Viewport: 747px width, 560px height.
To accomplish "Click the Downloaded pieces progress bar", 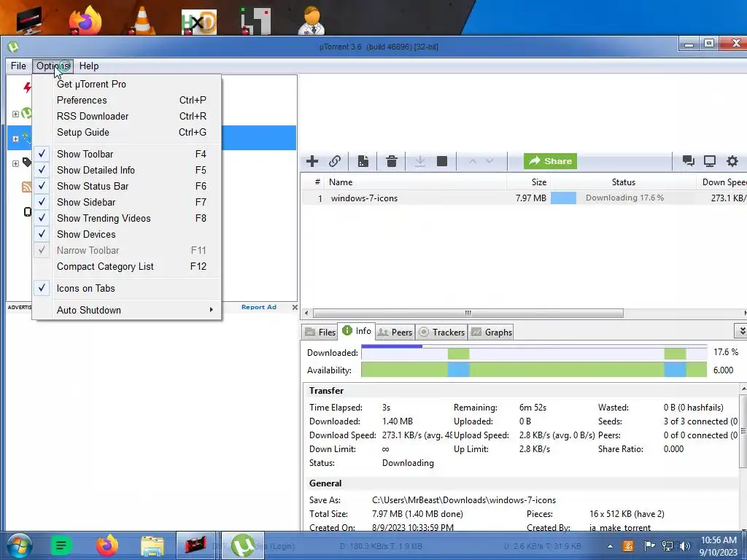I will point(534,352).
